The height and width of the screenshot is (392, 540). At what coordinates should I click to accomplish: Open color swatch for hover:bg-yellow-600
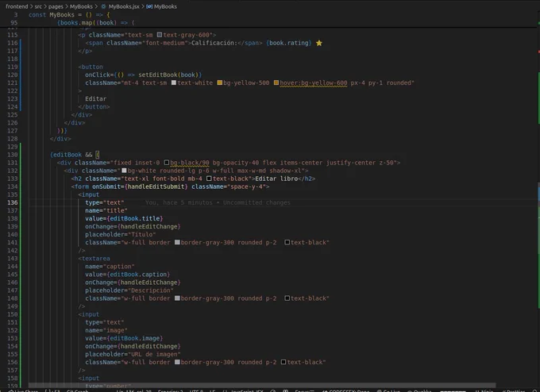pos(276,83)
